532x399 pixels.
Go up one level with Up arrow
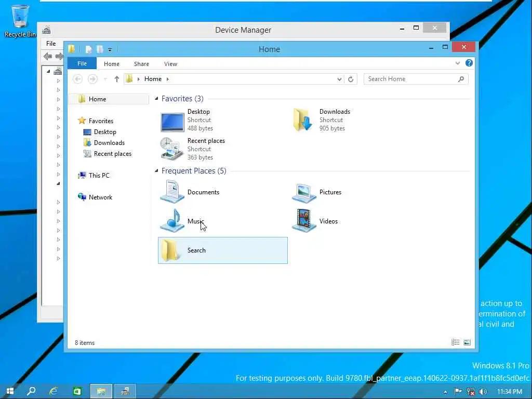point(117,79)
